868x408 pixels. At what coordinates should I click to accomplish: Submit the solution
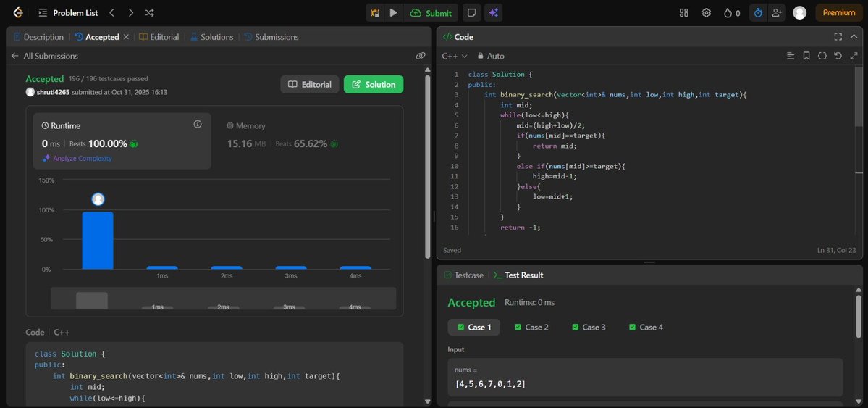tap(431, 13)
